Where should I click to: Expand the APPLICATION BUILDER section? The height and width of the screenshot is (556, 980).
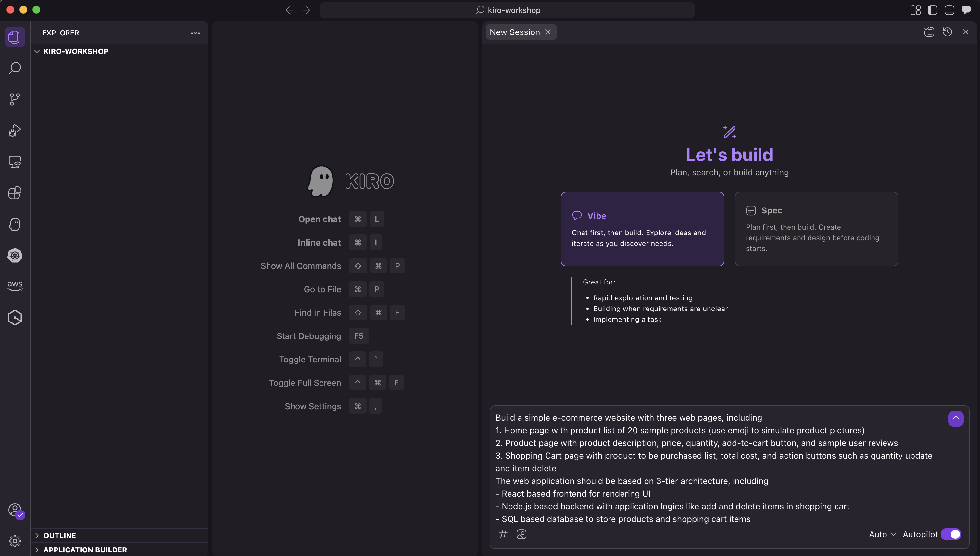(x=119, y=550)
